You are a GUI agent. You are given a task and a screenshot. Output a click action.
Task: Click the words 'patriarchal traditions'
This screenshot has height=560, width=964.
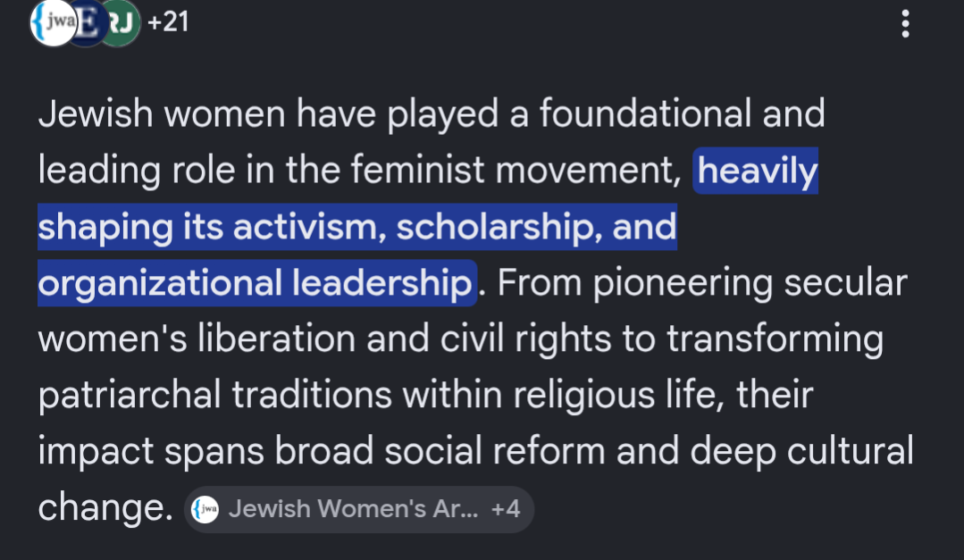[215, 395]
